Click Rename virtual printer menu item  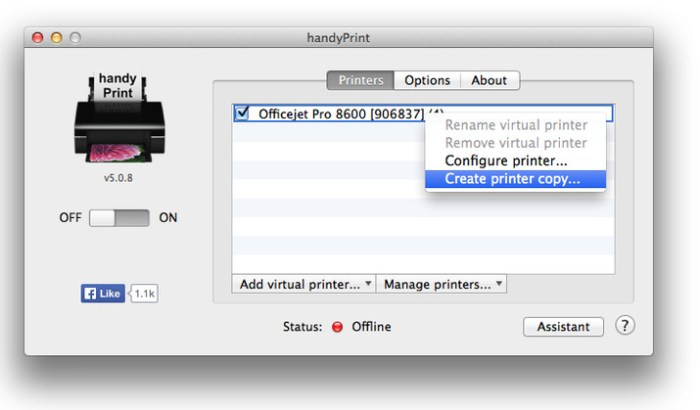(x=516, y=125)
